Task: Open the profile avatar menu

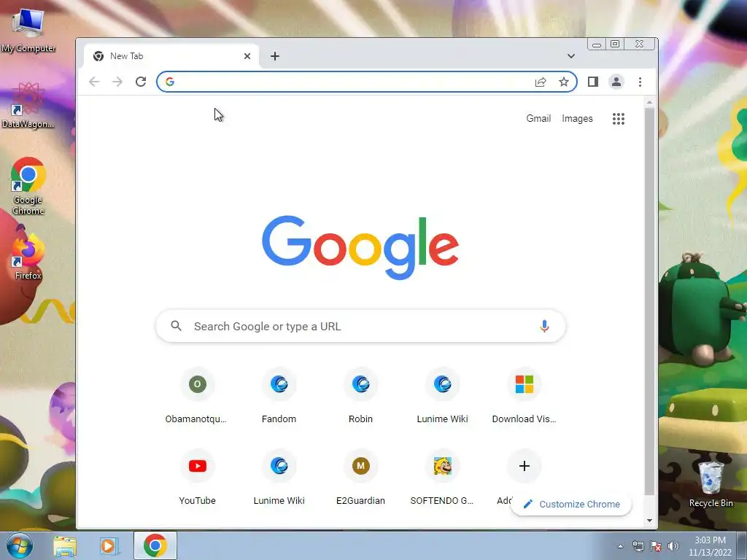Action: click(616, 82)
